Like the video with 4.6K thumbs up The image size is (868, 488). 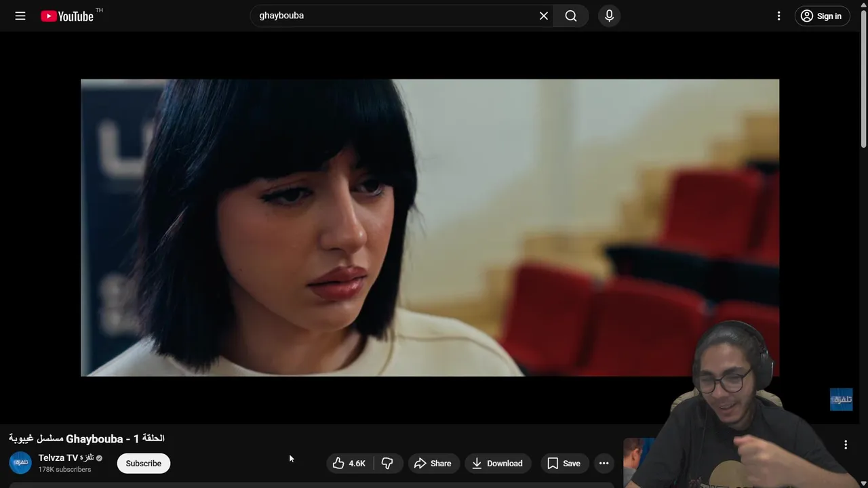(349, 463)
